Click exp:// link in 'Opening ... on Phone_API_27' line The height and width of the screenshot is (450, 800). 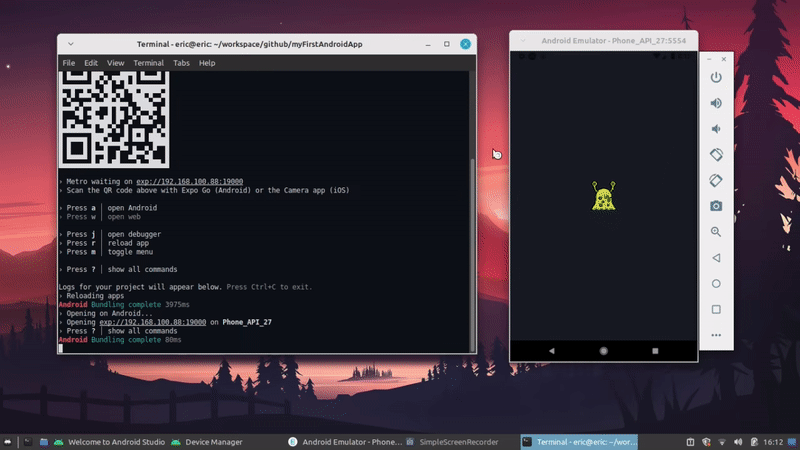[x=153, y=322]
